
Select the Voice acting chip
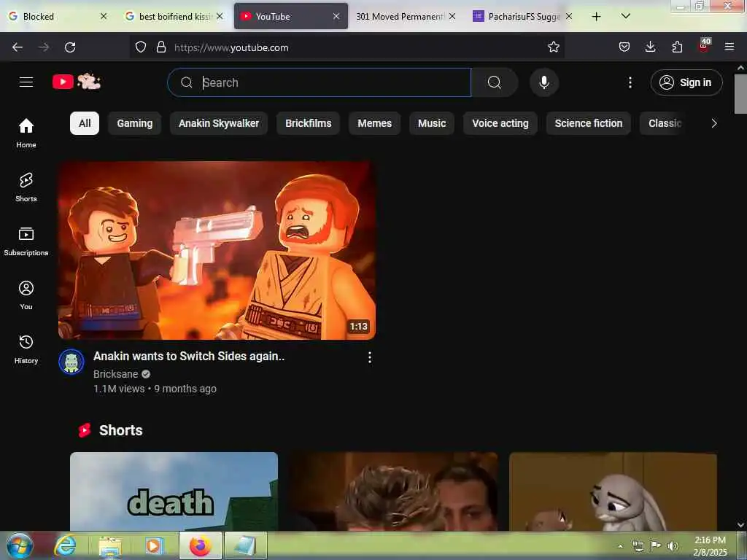tap(500, 123)
